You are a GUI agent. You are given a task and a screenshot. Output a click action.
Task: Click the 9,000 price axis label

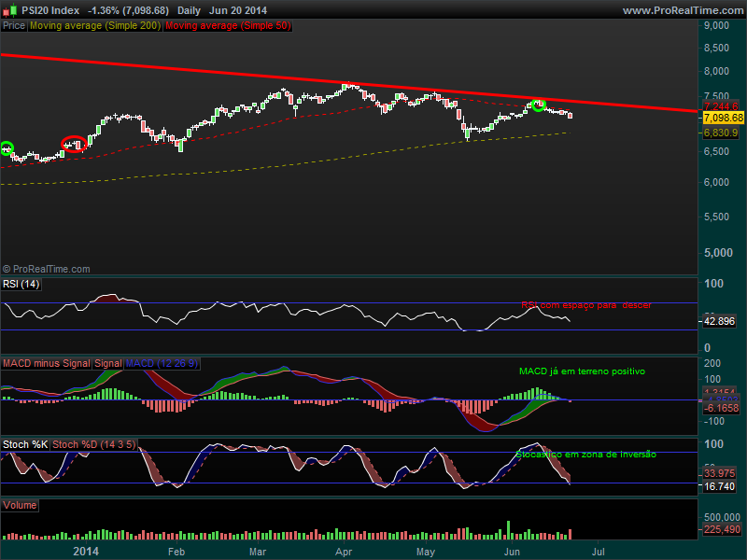tap(716, 25)
